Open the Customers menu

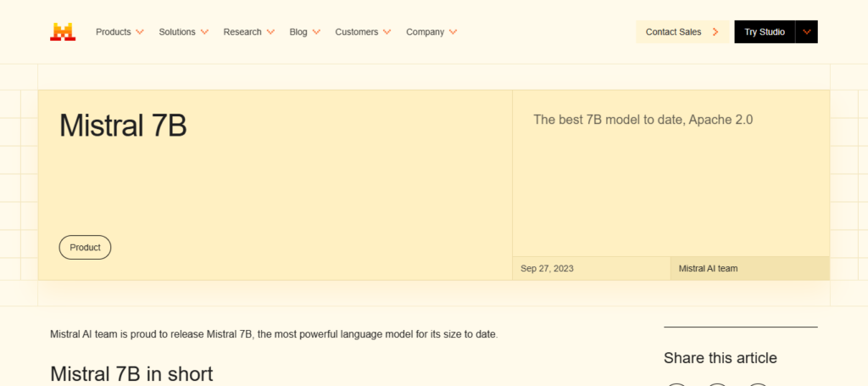[x=357, y=32]
